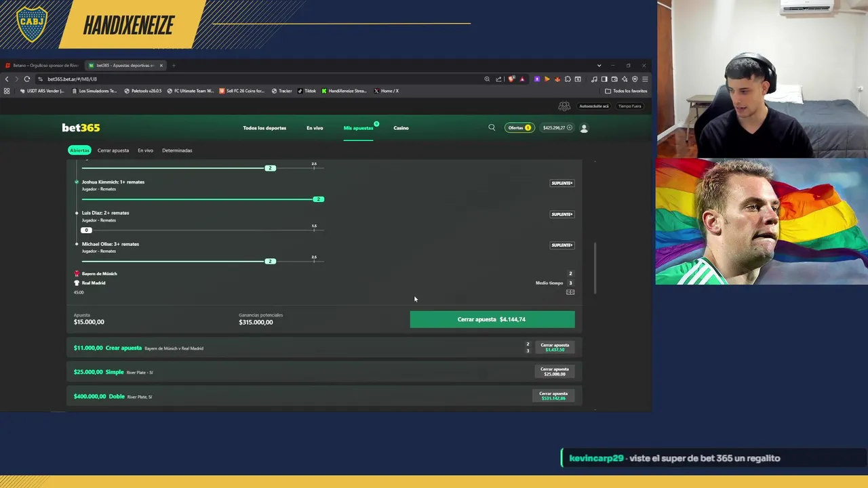Click the Tiempo Fuera button
868x488 pixels.
click(x=630, y=106)
